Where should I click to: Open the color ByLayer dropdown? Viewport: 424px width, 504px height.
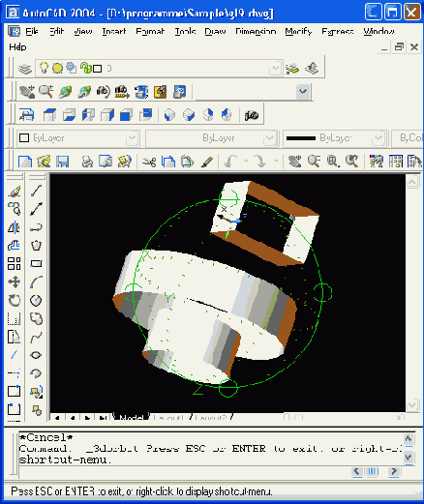click(77, 138)
